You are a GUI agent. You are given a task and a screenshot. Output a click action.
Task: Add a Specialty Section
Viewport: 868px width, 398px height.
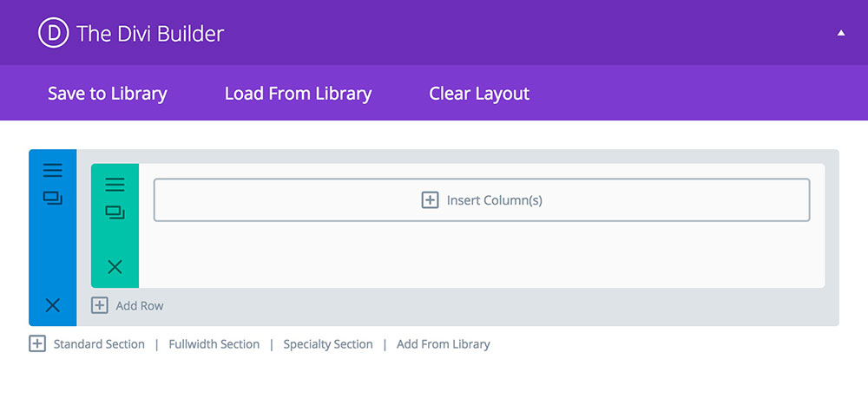pos(328,344)
